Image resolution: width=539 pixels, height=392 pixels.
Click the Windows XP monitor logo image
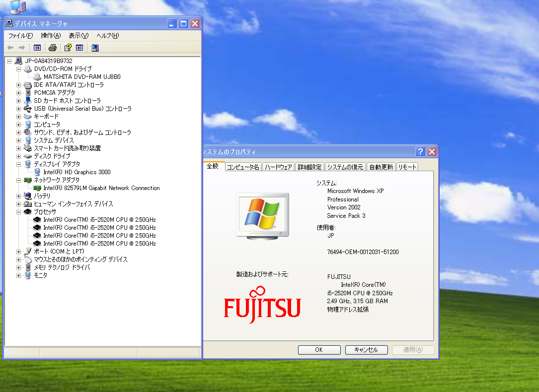(263, 216)
